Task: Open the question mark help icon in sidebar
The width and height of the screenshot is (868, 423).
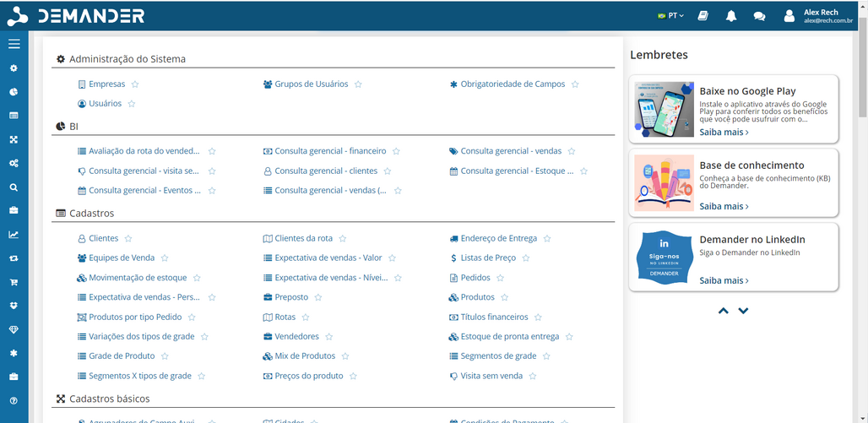Action: (14, 400)
